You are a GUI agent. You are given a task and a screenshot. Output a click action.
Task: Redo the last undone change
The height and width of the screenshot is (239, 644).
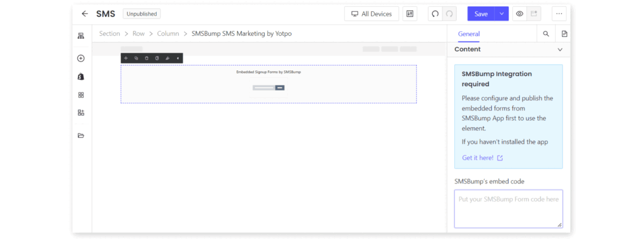click(x=450, y=14)
